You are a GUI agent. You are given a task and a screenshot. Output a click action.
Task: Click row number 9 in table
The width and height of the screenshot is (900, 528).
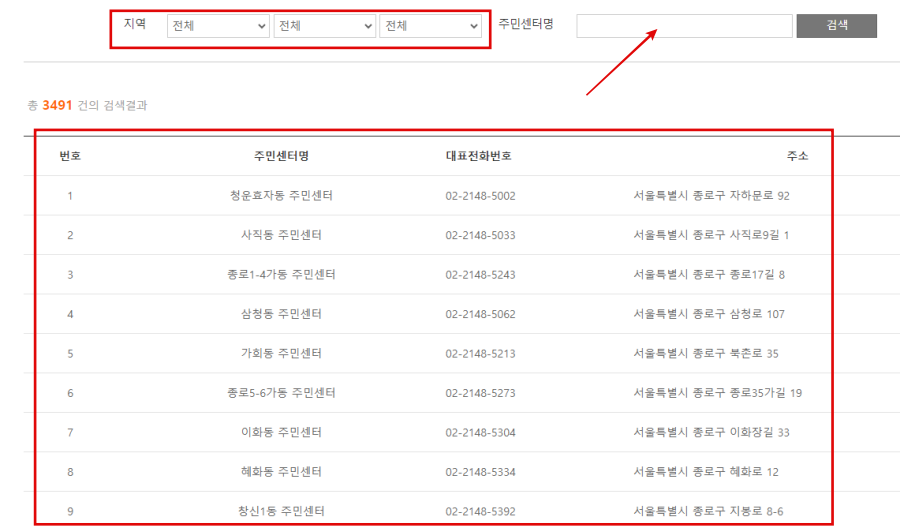click(x=70, y=512)
